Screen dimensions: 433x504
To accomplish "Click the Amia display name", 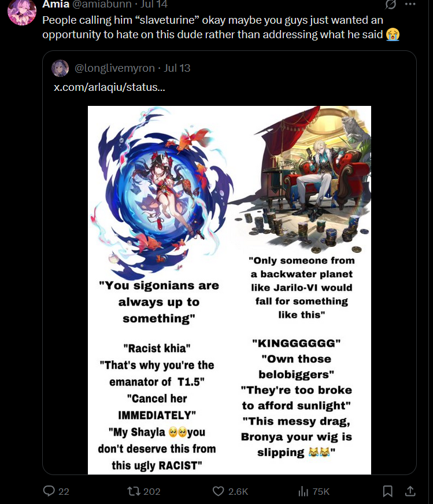I will 56,4.
